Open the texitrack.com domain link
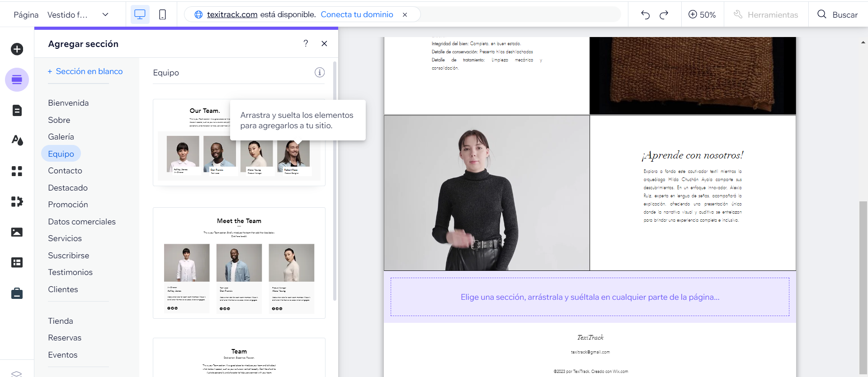The image size is (868, 377). (232, 14)
